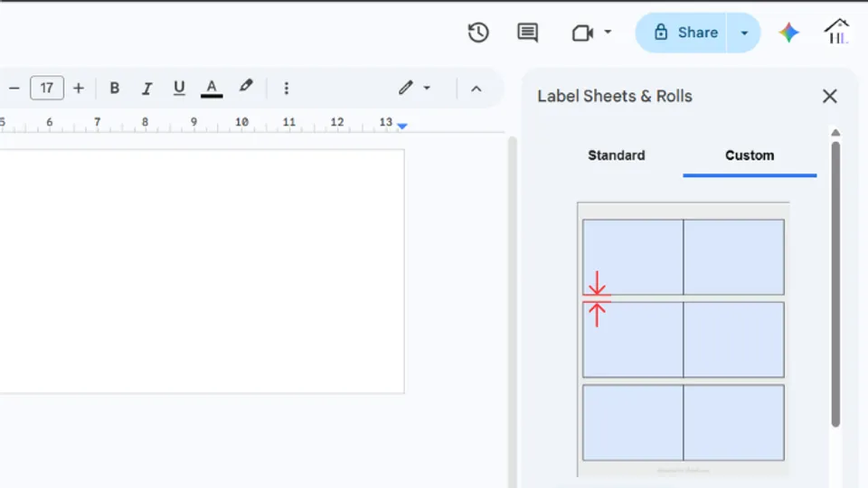Open Gemini sparkle assistant icon

click(x=788, y=33)
